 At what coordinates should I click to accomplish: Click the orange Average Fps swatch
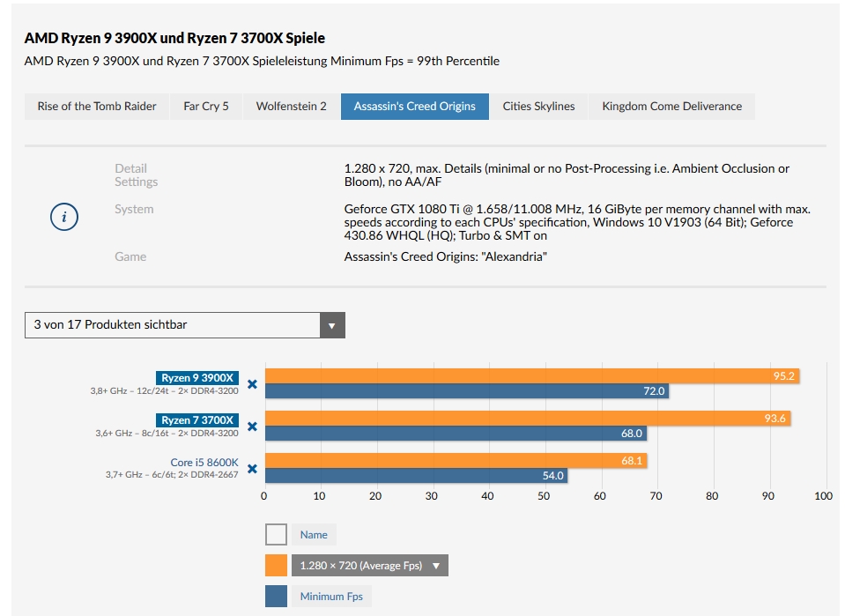(x=276, y=566)
